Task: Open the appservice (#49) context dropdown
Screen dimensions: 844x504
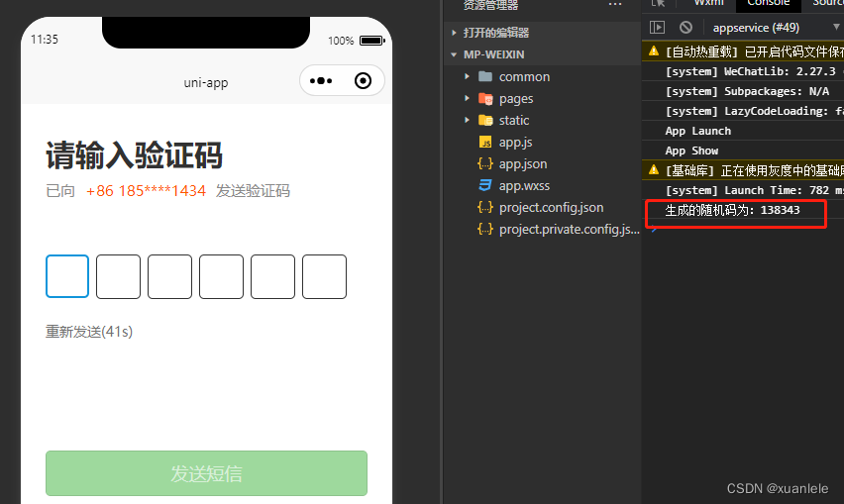Action: pos(775,27)
